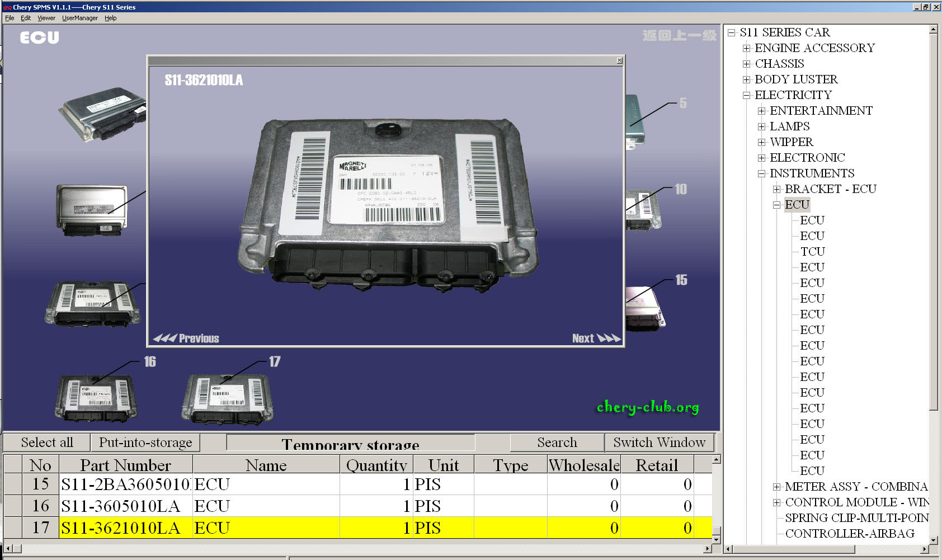942x560 pixels.
Task: Click parts table left scroll arrow
Action: pos(8,549)
